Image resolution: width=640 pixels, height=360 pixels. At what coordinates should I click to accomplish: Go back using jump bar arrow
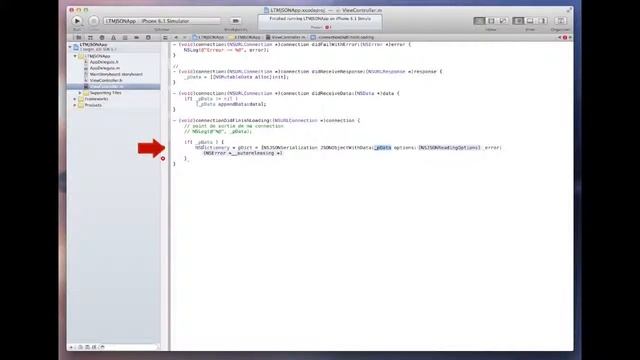tap(176, 38)
